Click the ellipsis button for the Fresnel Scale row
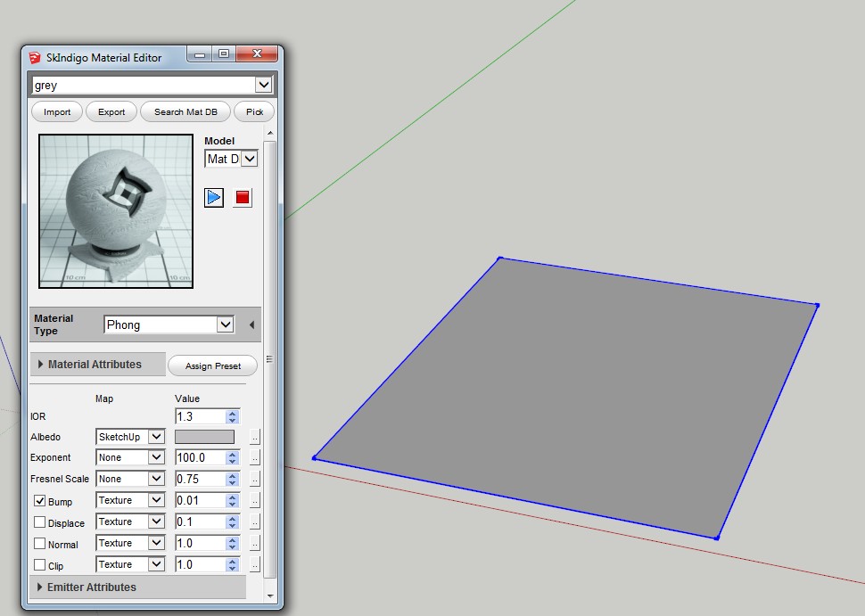The width and height of the screenshot is (865, 616). click(x=254, y=480)
